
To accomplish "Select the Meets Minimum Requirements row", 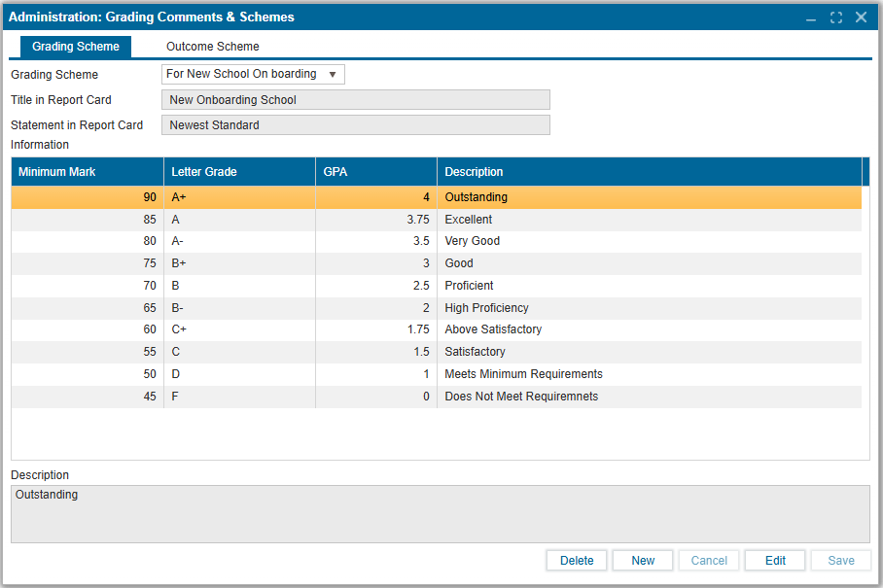I will click(436, 374).
